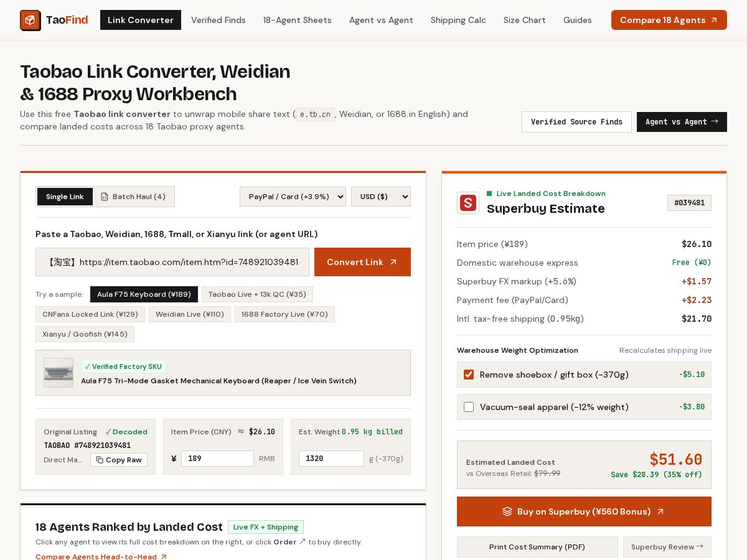Click the layers icon on Buy on Superbuy
Screen dimensions: 747x560
tap(507, 511)
